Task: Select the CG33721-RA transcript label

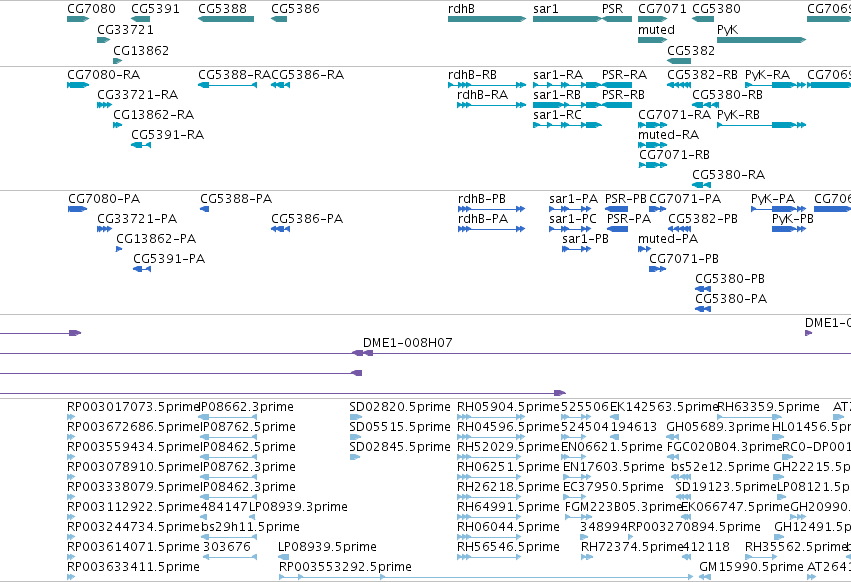Action: point(138,95)
